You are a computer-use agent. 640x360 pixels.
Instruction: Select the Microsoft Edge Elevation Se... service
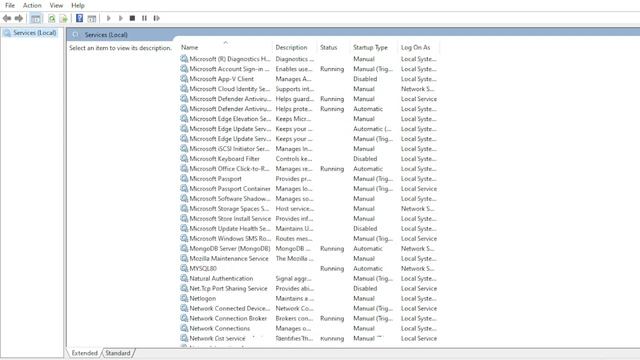tap(230, 119)
